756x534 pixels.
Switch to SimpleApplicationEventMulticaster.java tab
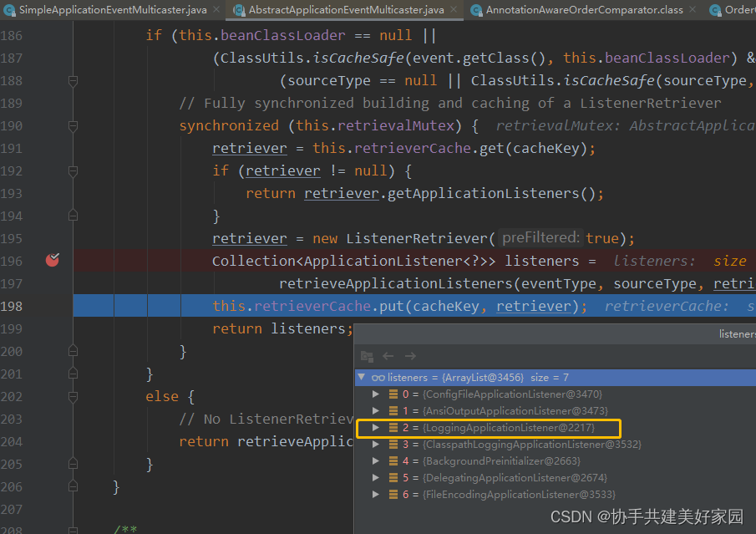coord(112,10)
